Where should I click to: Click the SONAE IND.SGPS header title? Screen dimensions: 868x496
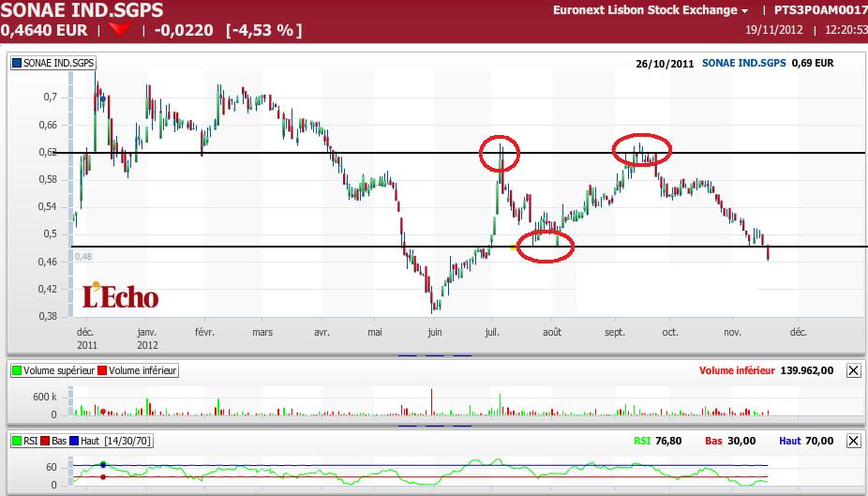[82, 9]
